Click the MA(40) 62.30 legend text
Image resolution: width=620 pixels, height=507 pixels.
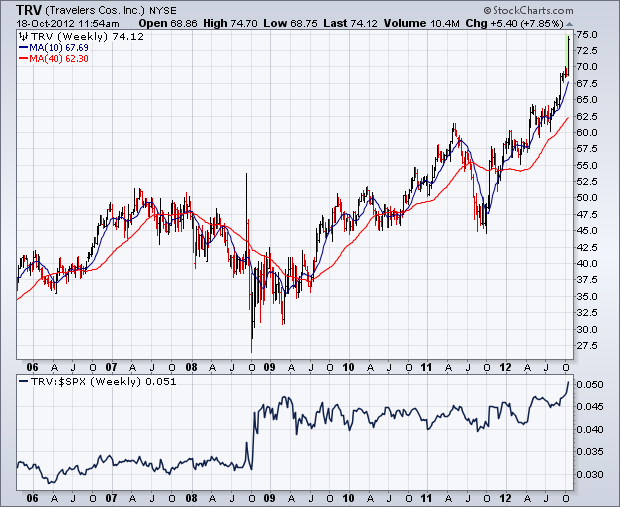pos(59,59)
